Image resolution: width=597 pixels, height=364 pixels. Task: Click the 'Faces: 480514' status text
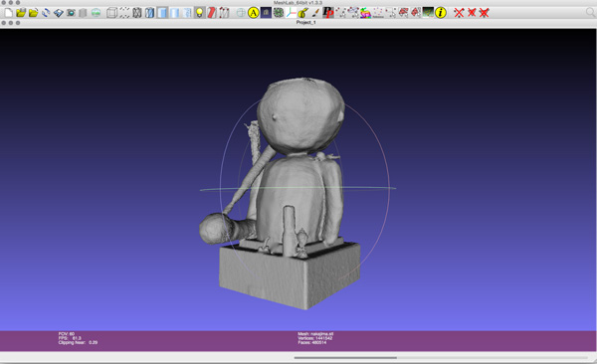point(312,342)
